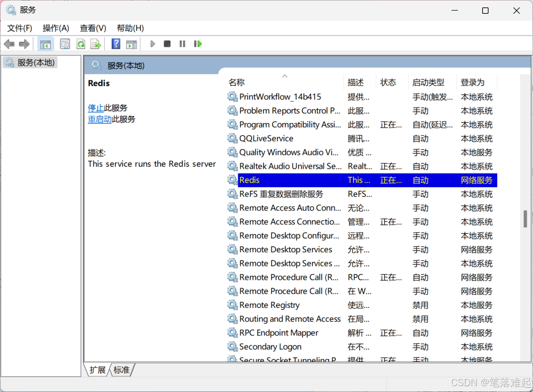Toggle the show/hide action pane icon
The width and height of the screenshot is (533, 392).
point(131,44)
